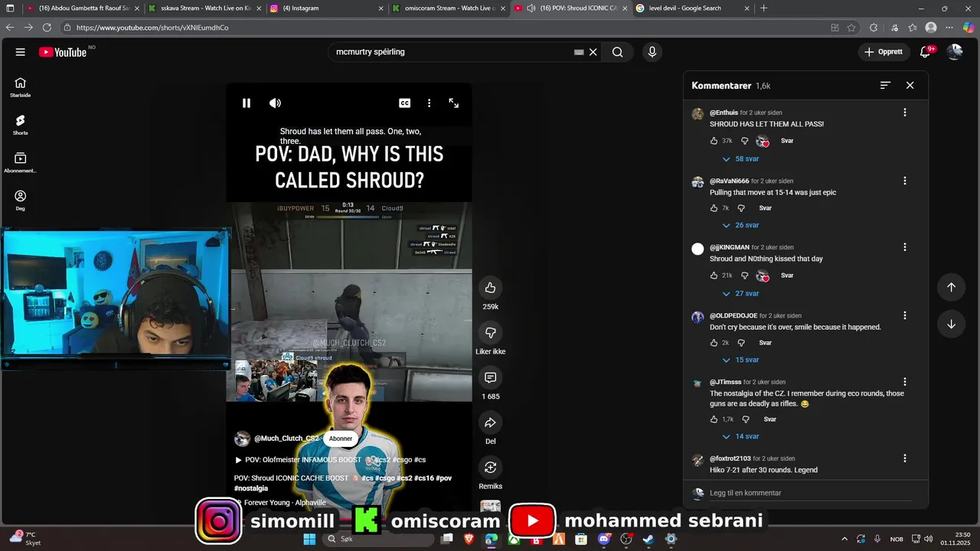This screenshot has width=980, height=551.
Task: Open the Short's three-dot options menu
Action: pyautogui.click(x=429, y=103)
